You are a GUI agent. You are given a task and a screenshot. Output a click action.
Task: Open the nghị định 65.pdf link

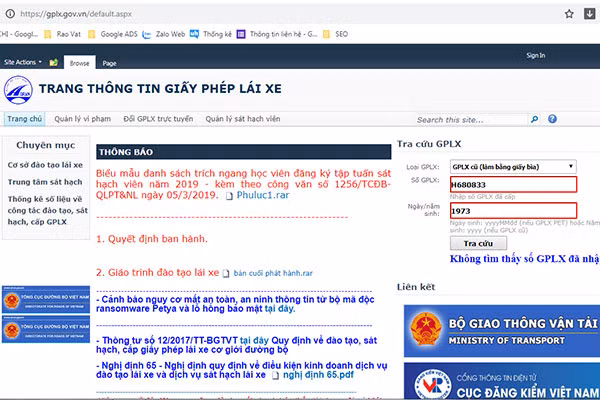[x=318, y=375]
